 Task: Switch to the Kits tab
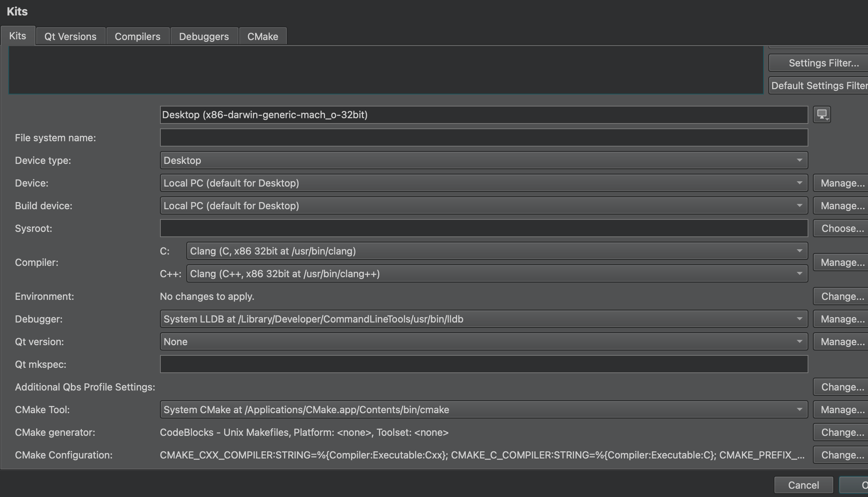click(18, 36)
